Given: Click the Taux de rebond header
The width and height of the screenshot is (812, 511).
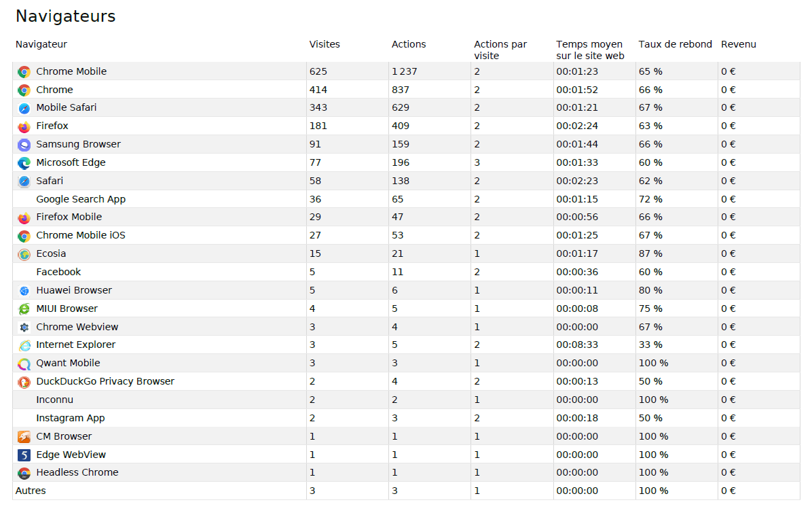Looking at the screenshot, I should pos(676,44).
